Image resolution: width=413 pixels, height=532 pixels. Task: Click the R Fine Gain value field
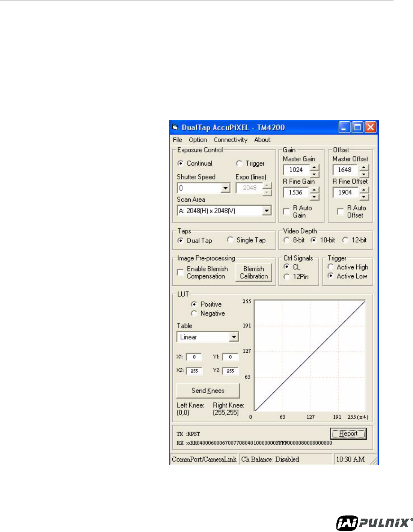tap(297, 192)
